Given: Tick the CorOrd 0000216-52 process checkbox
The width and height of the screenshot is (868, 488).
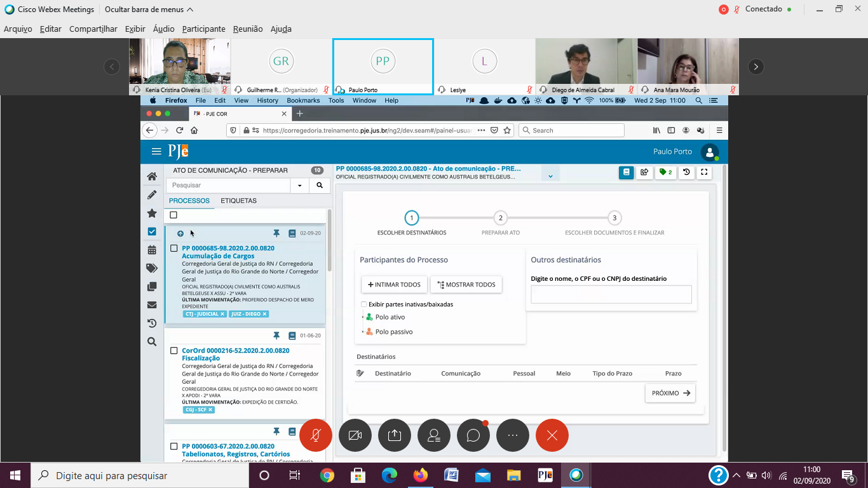Looking at the screenshot, I should [174, 351].
